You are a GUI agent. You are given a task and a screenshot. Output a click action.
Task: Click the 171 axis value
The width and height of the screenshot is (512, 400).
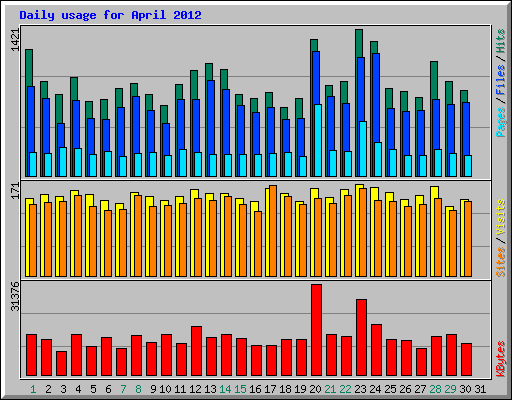pyautogui.click(x=16, y=191)
